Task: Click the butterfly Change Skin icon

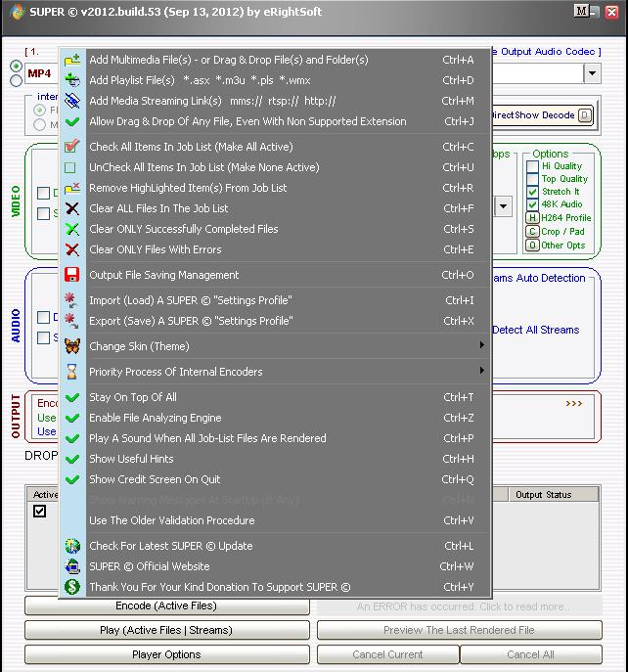Action: click(x=72, y=346)
